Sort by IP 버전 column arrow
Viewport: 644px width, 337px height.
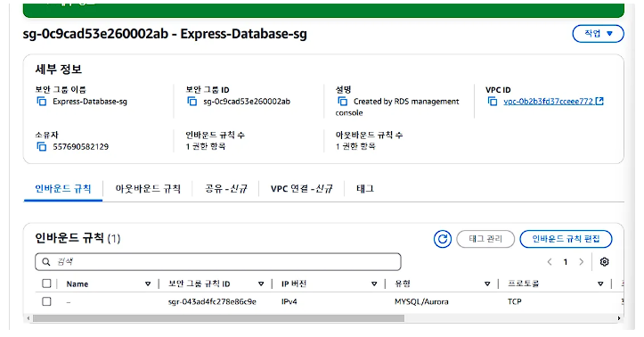point(374,284)
